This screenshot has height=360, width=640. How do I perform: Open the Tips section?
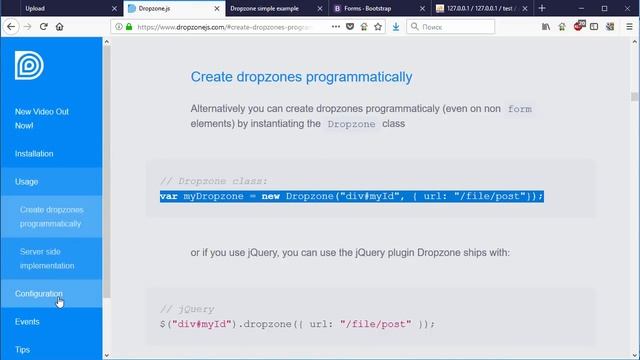click(x=22, y=350)
